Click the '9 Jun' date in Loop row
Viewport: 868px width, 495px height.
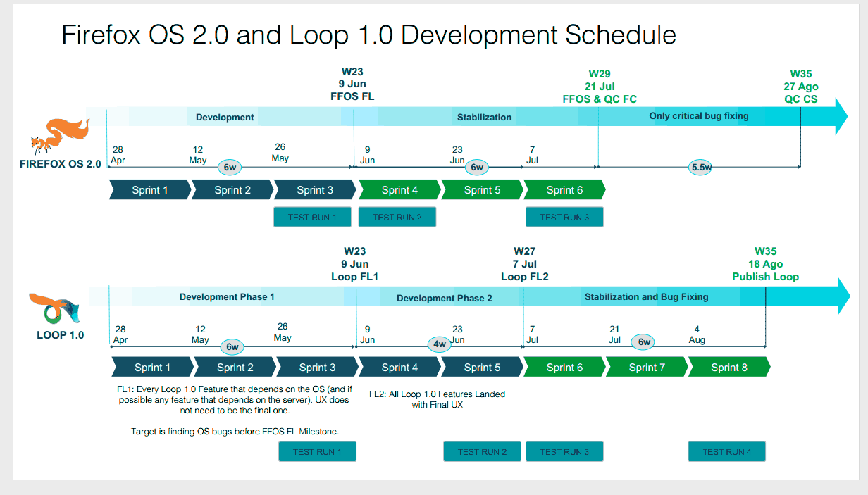pos(367,334)
